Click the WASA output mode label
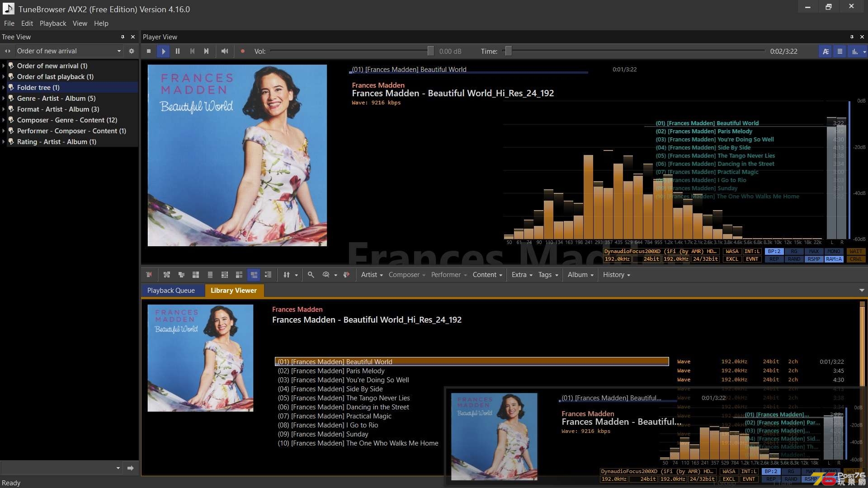The width and height of the screenshot is (868, 488). [732, 252]
